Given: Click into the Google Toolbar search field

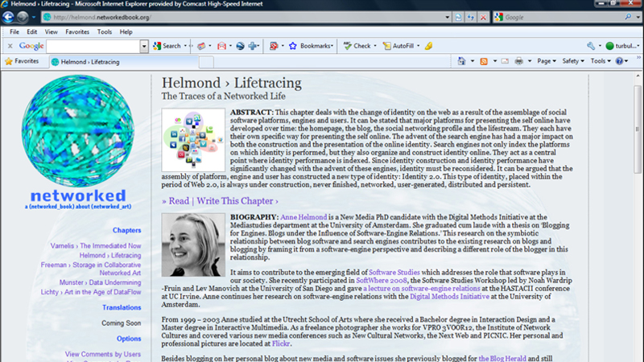Looking at the screenshot, I should [93, 46].
